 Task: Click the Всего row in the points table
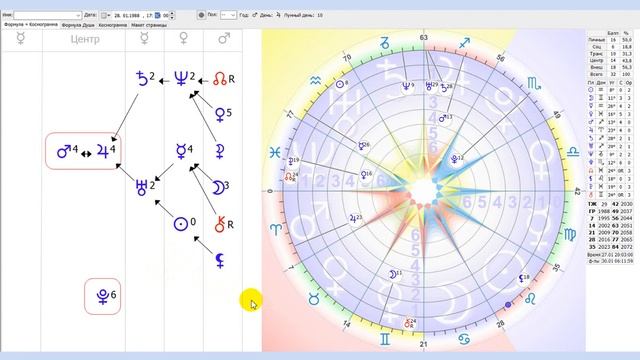pos(610,74)
